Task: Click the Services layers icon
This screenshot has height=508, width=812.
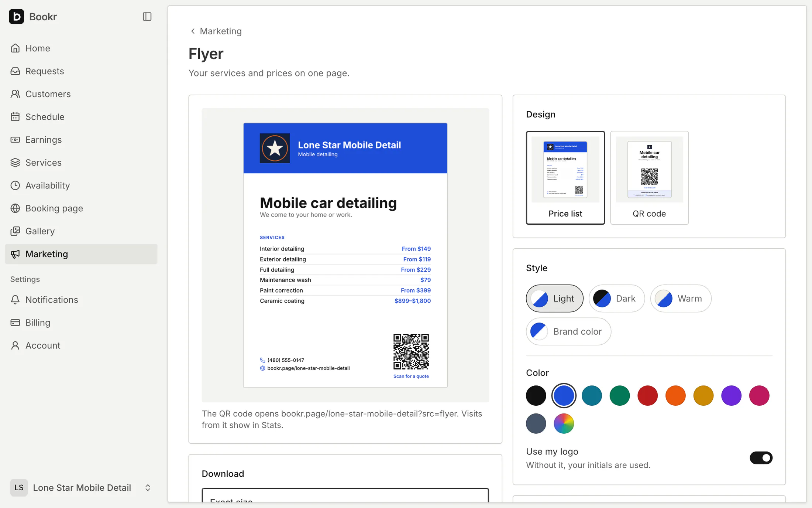Action: coord(15,163)
